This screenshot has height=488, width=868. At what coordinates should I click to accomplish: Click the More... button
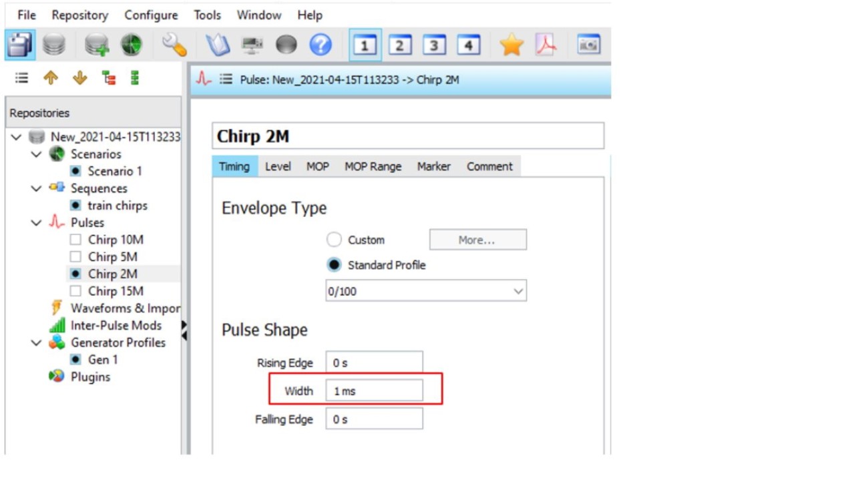pyautogui.click(x=477, y=240)
